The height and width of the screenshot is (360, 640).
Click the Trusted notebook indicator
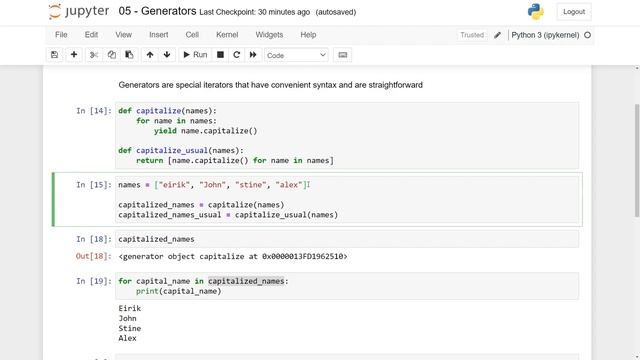pyautogui.click(x=472, y=35)
